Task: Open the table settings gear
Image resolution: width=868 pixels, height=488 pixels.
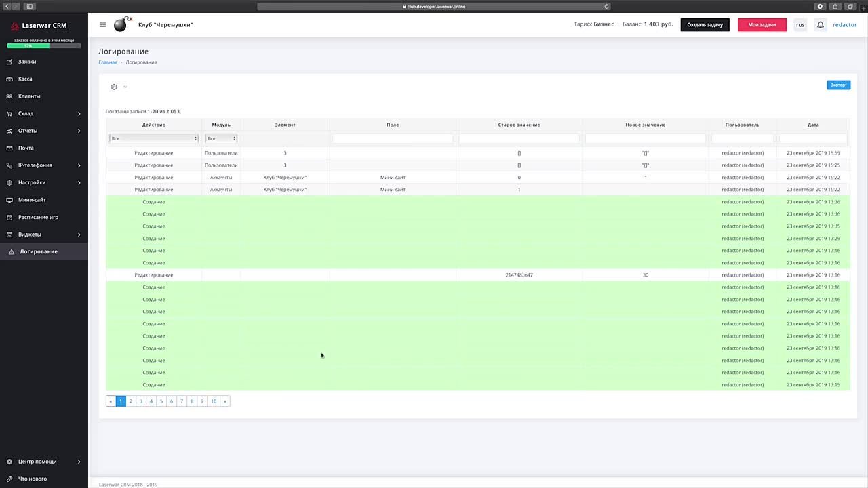Action: point(114,87)
